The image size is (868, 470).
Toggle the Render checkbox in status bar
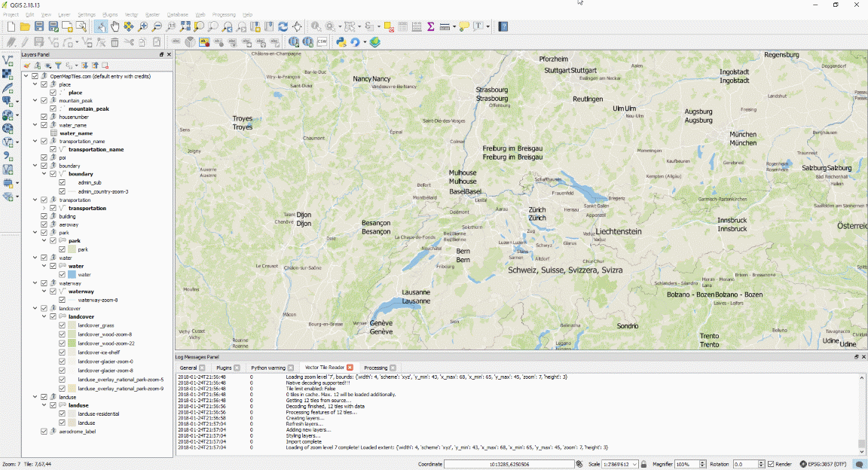[771, 464]
